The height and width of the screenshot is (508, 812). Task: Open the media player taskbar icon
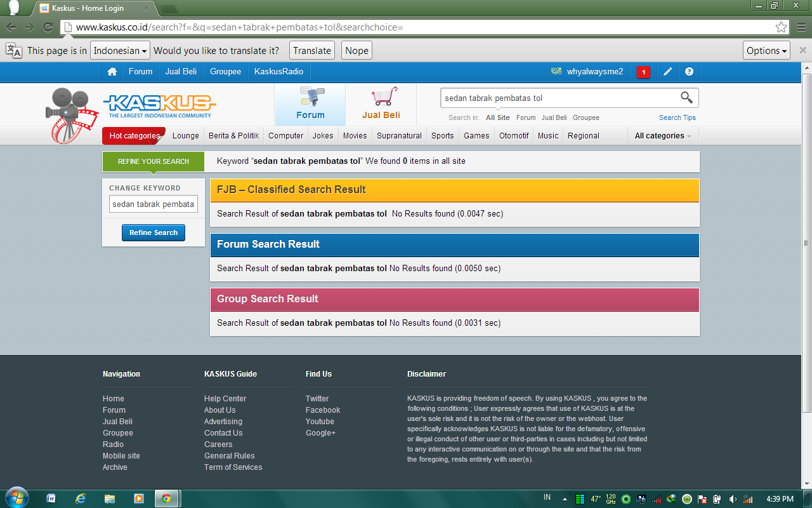click(138, 498)
